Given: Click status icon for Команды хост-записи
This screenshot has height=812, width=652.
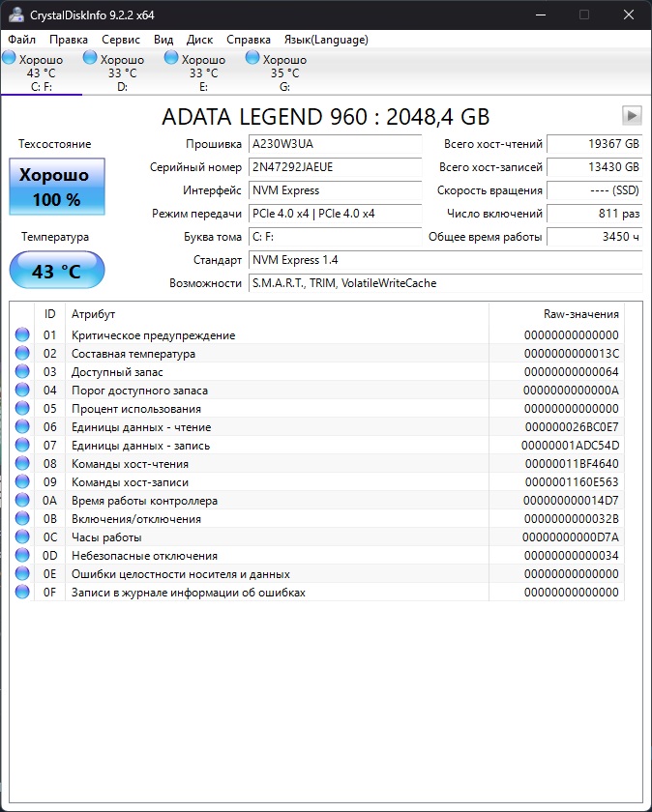Looking at the screenshot, I should pyautogui.click(x=22, y=481).
